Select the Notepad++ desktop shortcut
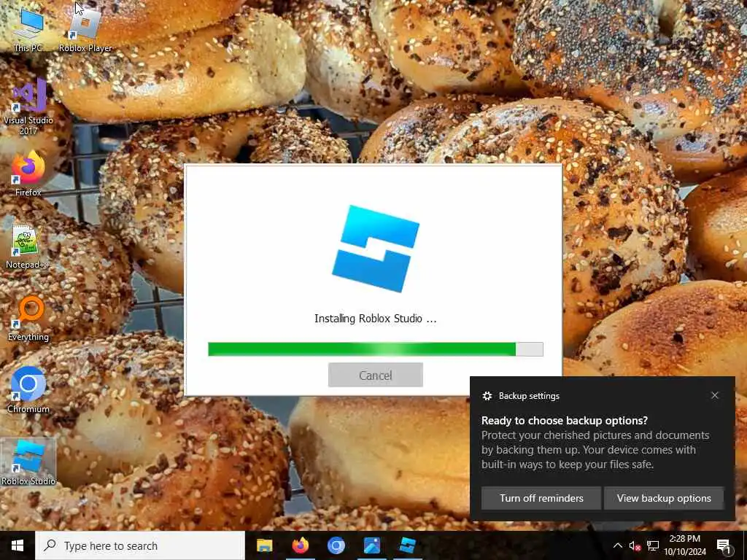747x560 pixels. point(28,246)
